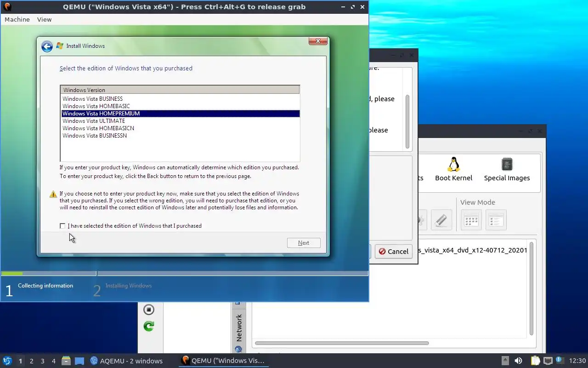Click the network monitor tray icon
This screenshot has width=588, height=368.
[548, 361]
